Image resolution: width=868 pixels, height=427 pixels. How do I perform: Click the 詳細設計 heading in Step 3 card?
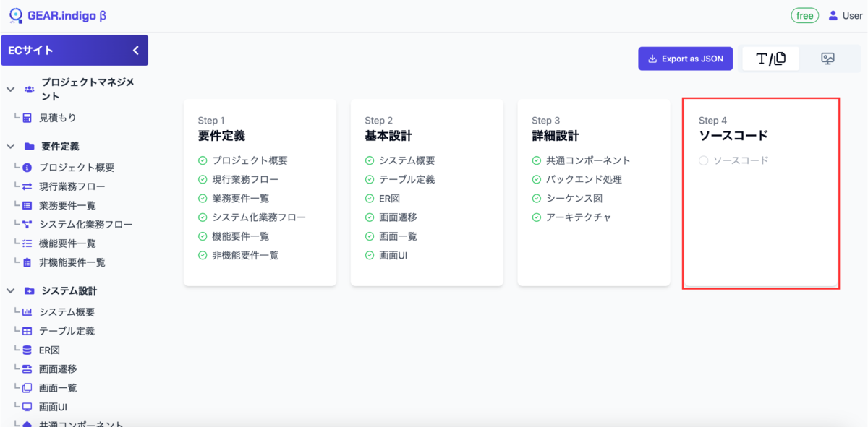pos(556,136)
